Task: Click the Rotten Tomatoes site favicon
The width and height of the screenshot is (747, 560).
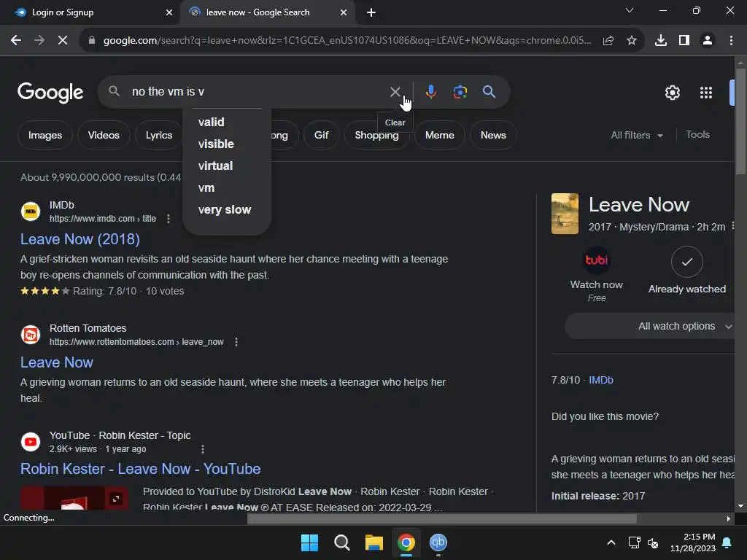Action: [31, 335]
